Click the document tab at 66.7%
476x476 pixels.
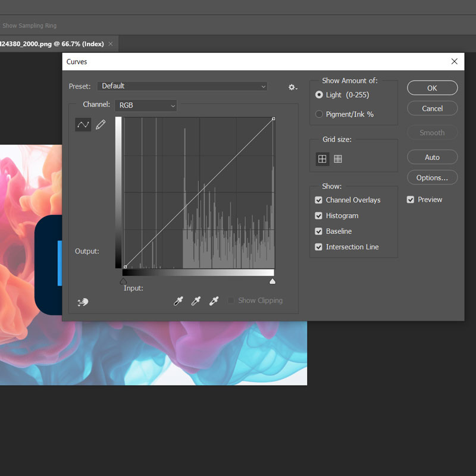click(52, 44)
